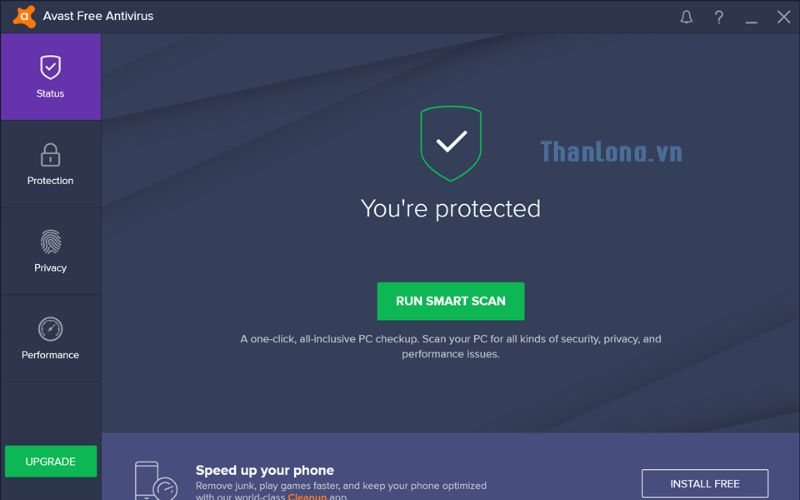Click the "Speed up your phone" heading
The height and width of the screenshot is (500, 800).
(264, 470)
